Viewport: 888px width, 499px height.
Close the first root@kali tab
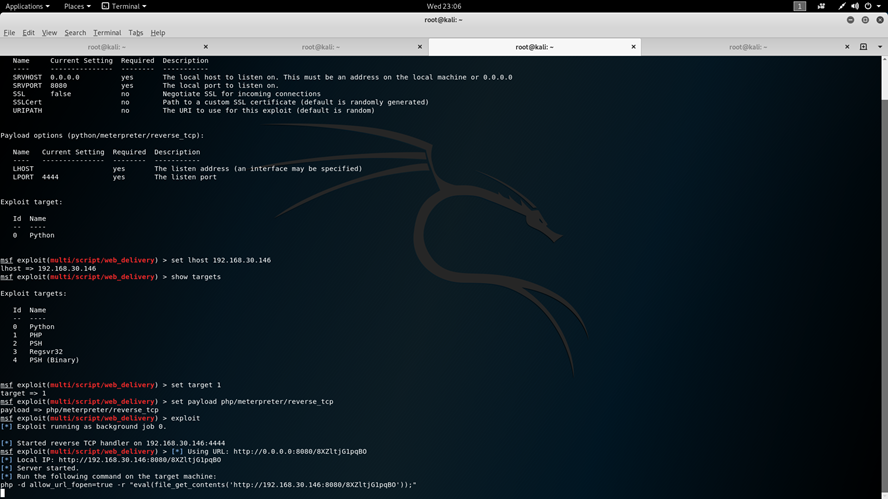pyautogui.click(x=206, y=47)
